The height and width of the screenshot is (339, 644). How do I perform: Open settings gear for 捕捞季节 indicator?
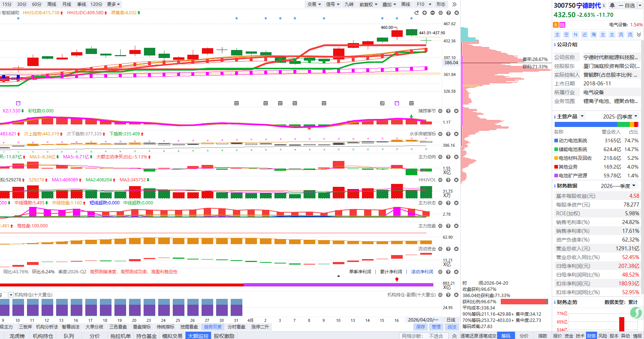[x=440, y=111]
